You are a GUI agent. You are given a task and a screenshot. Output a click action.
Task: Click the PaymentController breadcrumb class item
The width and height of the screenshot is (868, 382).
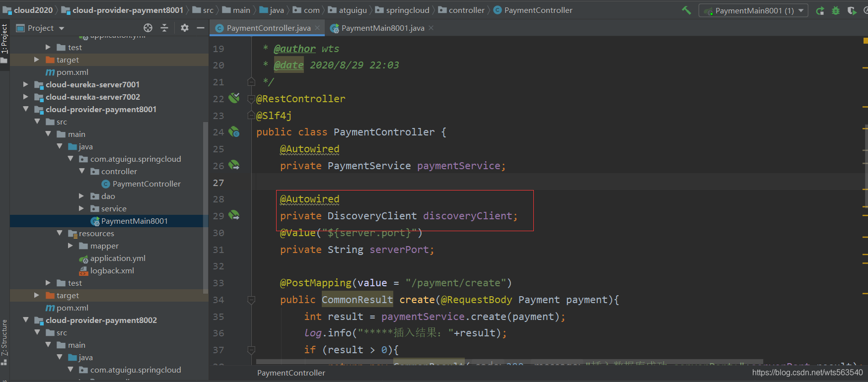tap(533, 10)
